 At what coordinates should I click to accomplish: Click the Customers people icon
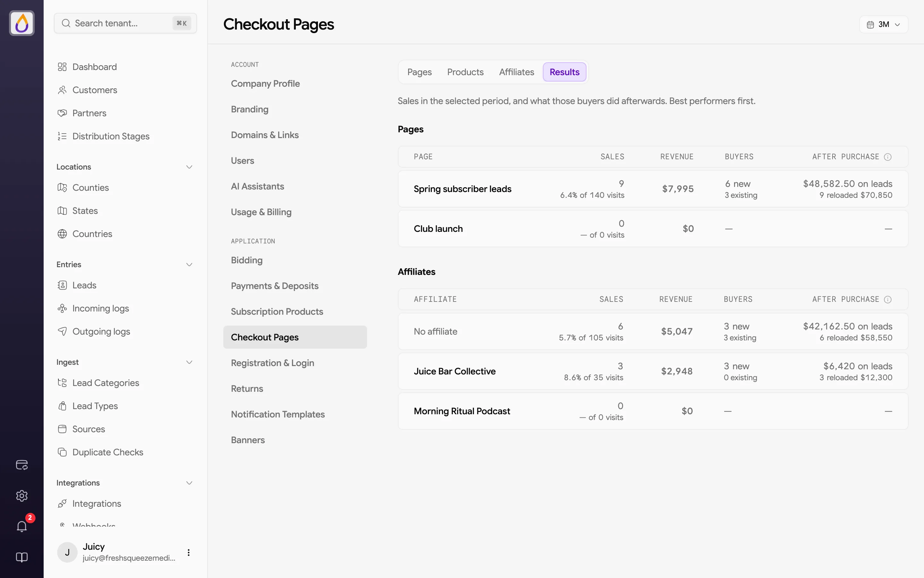pos(62,90)
